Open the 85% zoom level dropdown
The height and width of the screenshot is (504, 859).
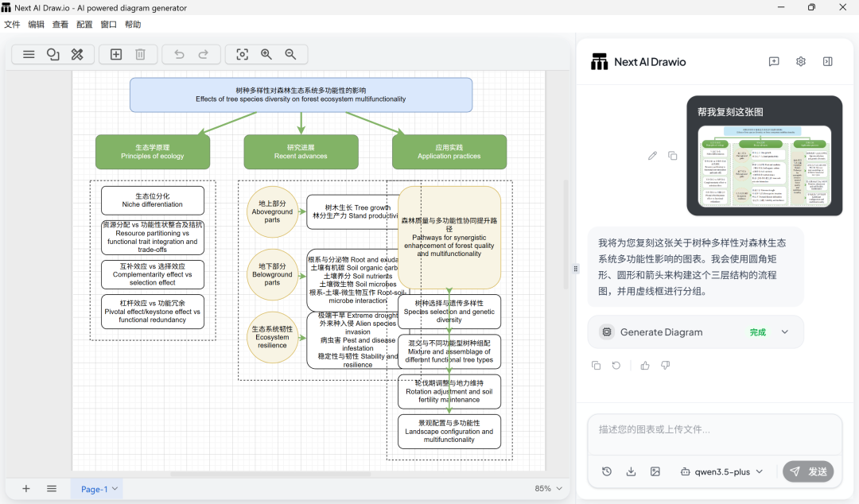point(549,489)
